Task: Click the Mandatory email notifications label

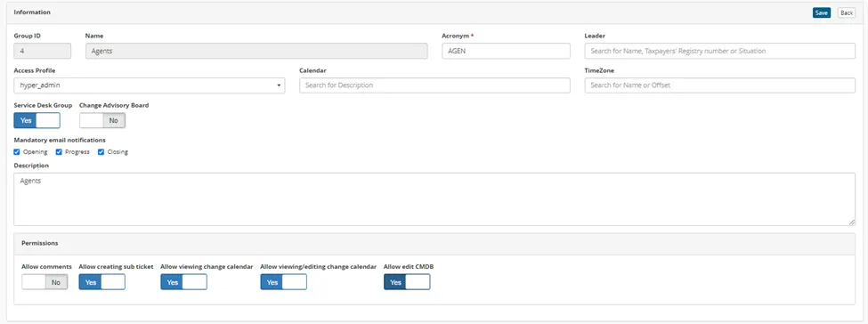Action: tap(60, 140)
